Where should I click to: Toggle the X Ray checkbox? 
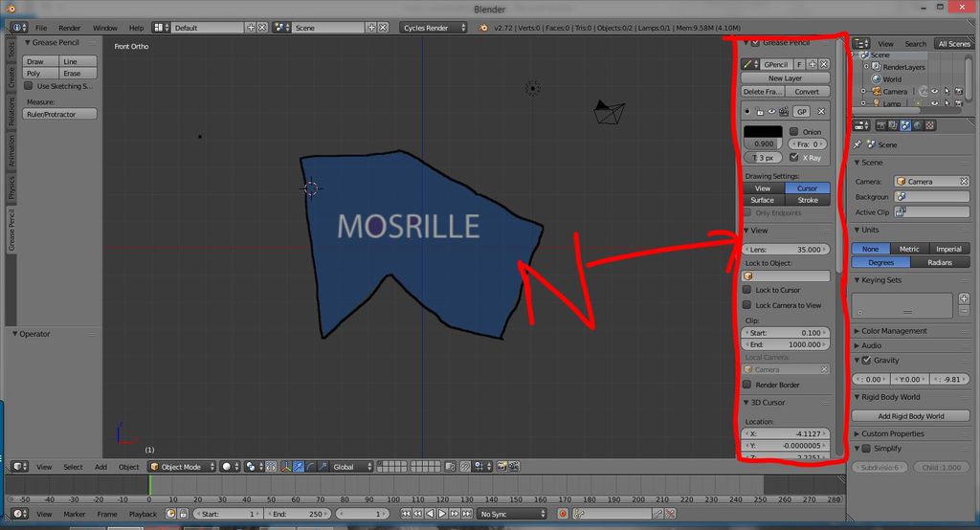(x=793, y=158)
